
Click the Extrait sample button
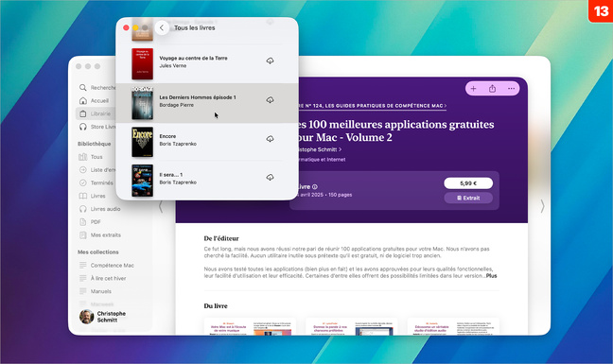coord(468,198)
